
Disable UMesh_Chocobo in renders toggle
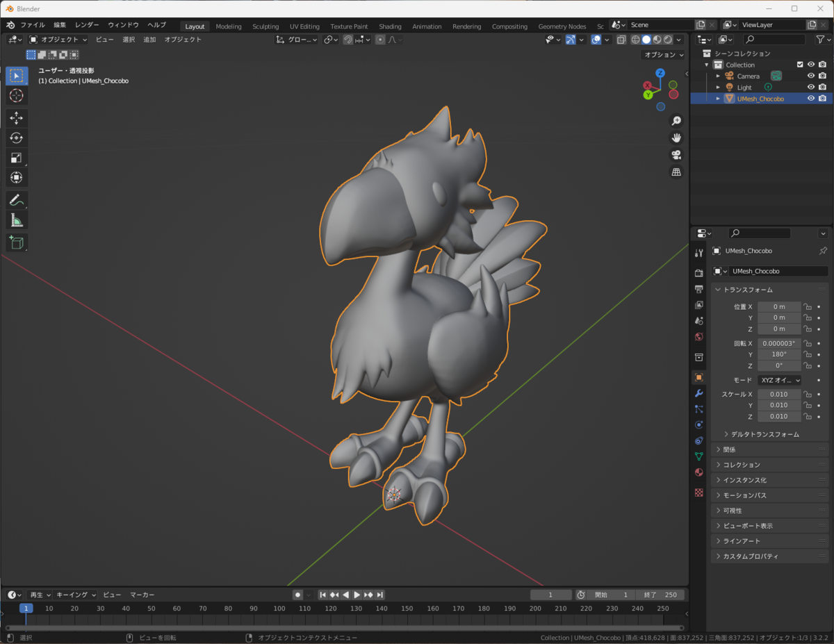(823, 99)
